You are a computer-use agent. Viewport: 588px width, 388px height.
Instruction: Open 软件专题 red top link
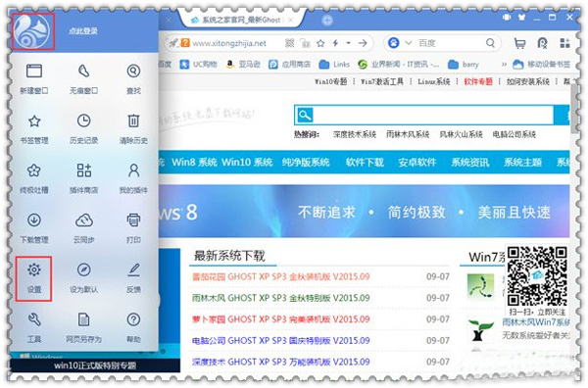click(x=478, y=81)
